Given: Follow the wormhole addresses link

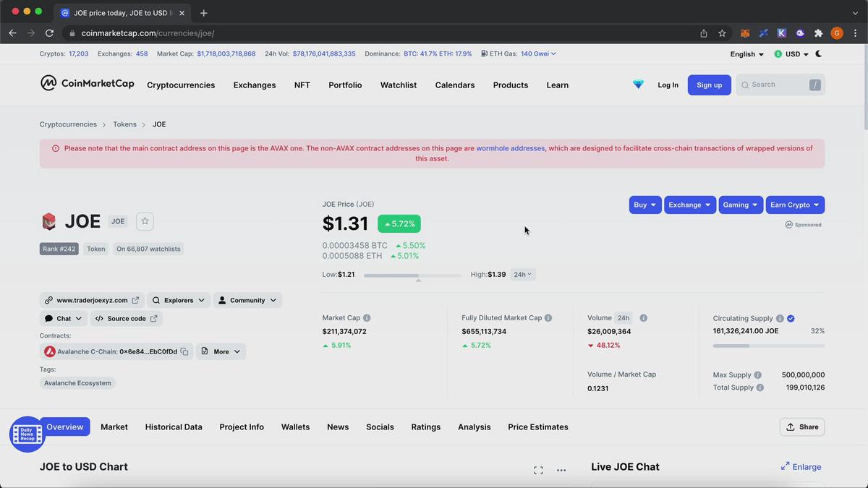Looking at the screenshot, I should pos(510,148).
